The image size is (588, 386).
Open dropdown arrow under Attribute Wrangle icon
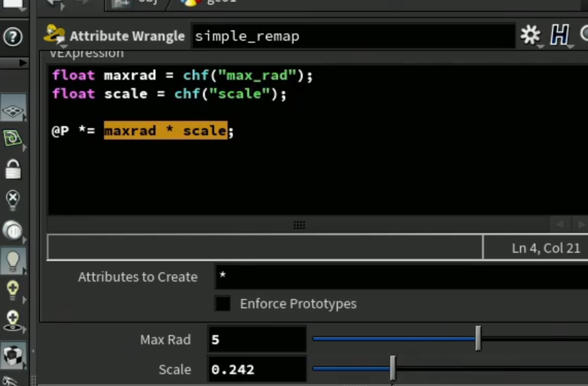click(63, 47)
